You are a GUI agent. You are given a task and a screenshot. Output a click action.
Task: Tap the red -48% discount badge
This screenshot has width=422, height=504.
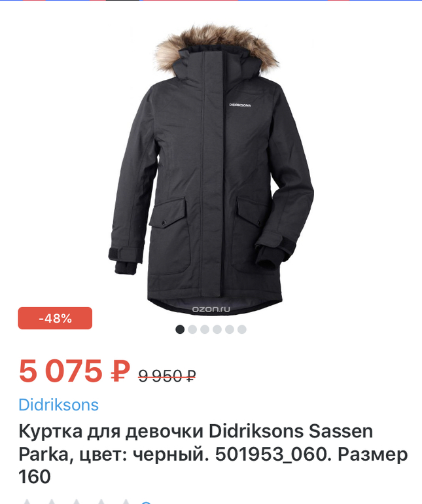click(x=55, y=318)
